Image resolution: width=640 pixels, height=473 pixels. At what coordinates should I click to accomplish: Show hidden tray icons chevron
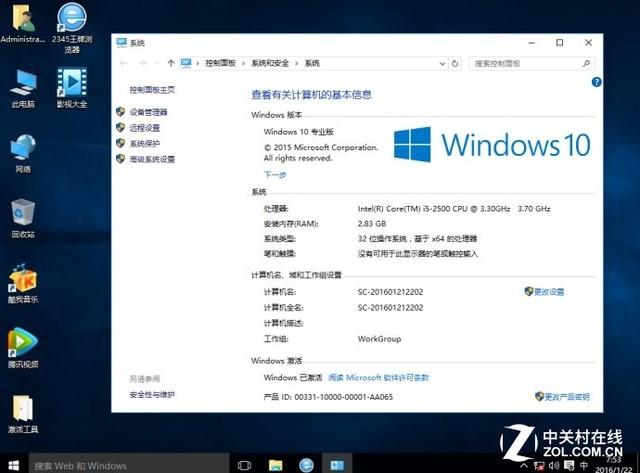pos(524,466)
